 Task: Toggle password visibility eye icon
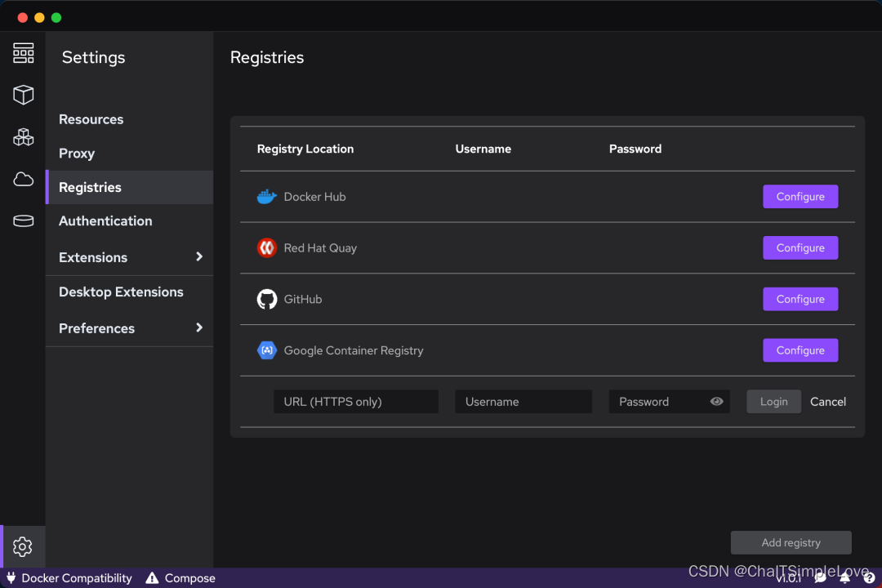click(x=716, y=402)
